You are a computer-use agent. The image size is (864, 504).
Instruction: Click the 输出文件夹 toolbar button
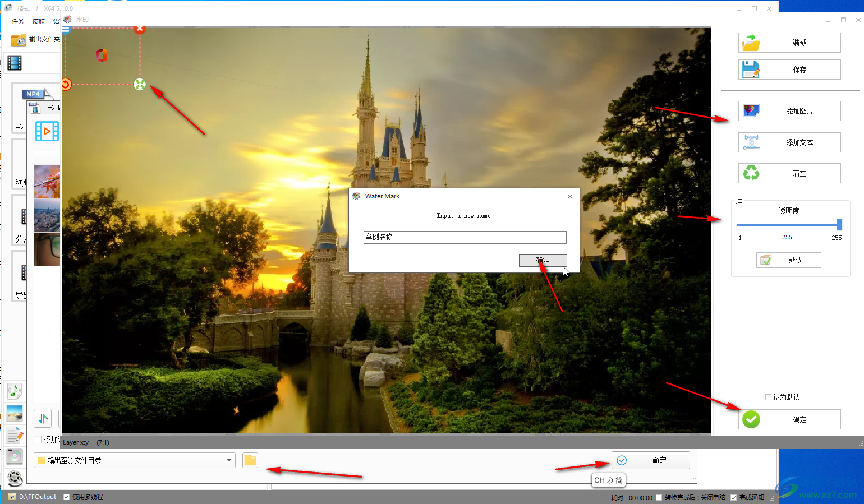pyautogui.click(x=35, y=40)
